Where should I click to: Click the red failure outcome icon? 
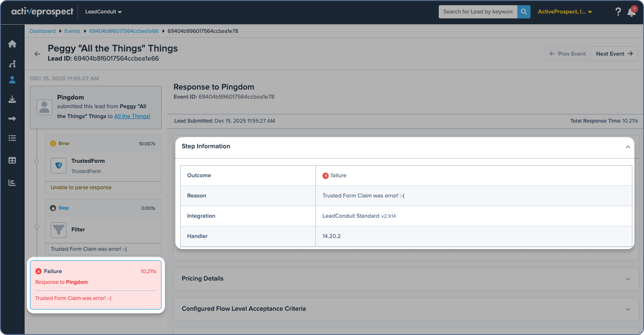coord(325,176)
